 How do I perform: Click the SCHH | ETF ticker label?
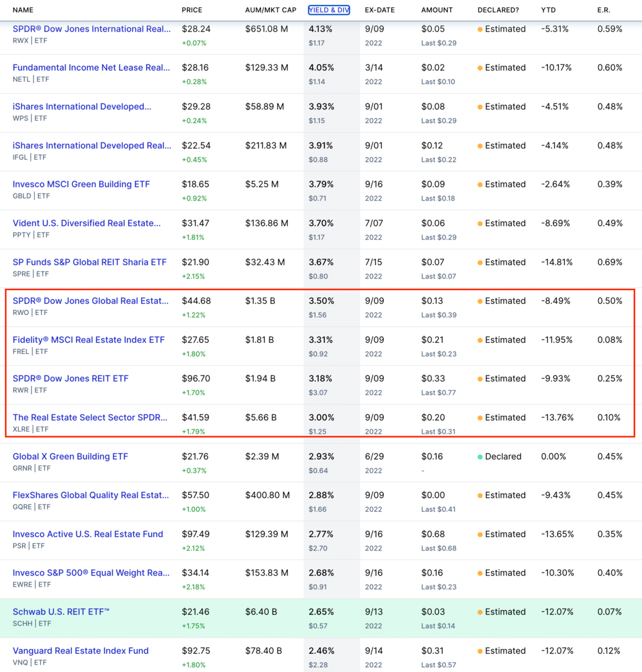click(32, 623)
